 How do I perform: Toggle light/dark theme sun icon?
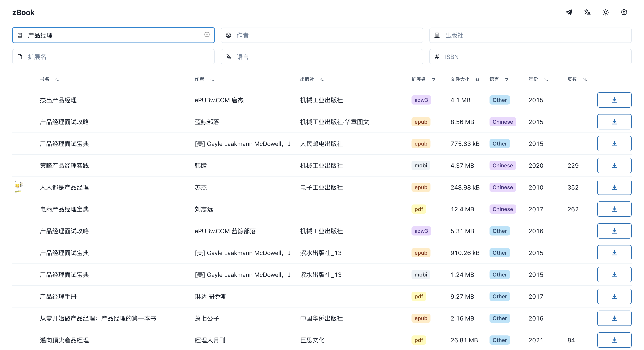pos(605,12)
